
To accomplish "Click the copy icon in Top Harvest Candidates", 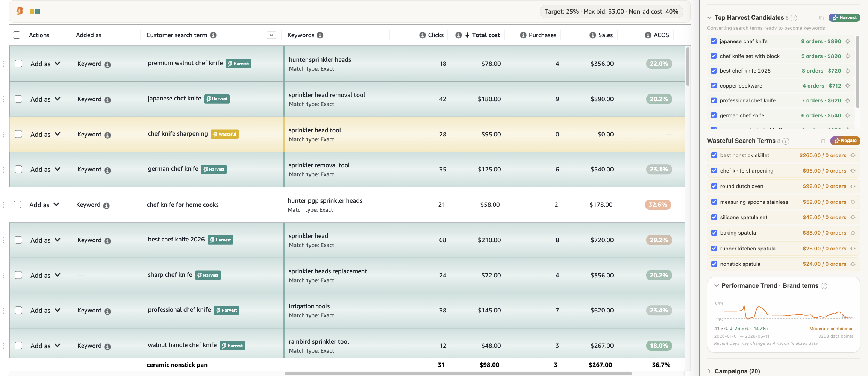I will [x=821, y=18].
